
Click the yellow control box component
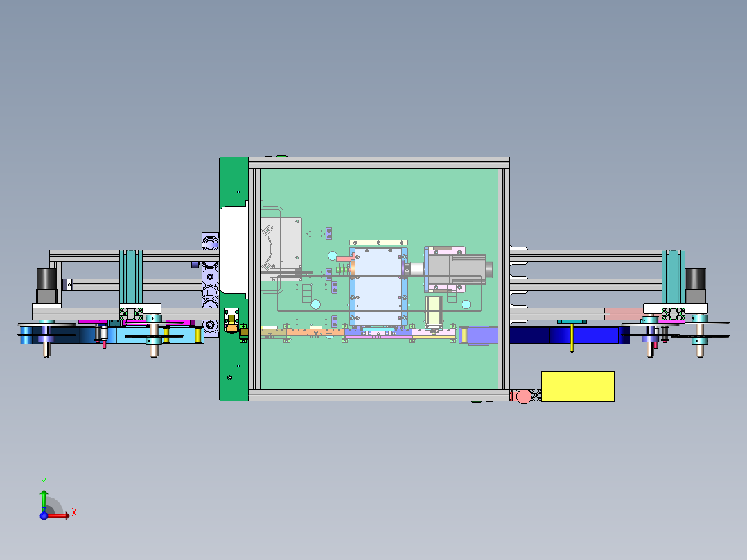[x=577, y=387]
